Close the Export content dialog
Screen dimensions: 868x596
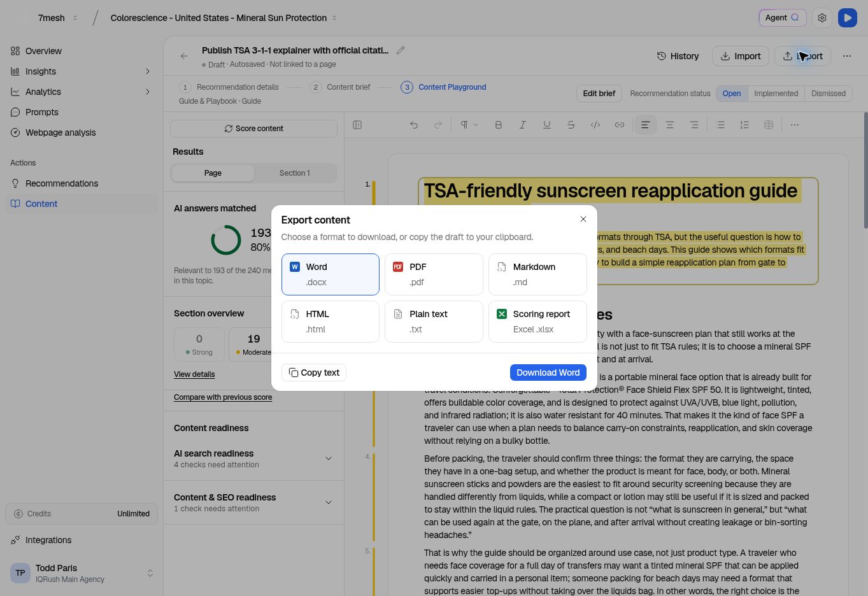click(583, 219)
